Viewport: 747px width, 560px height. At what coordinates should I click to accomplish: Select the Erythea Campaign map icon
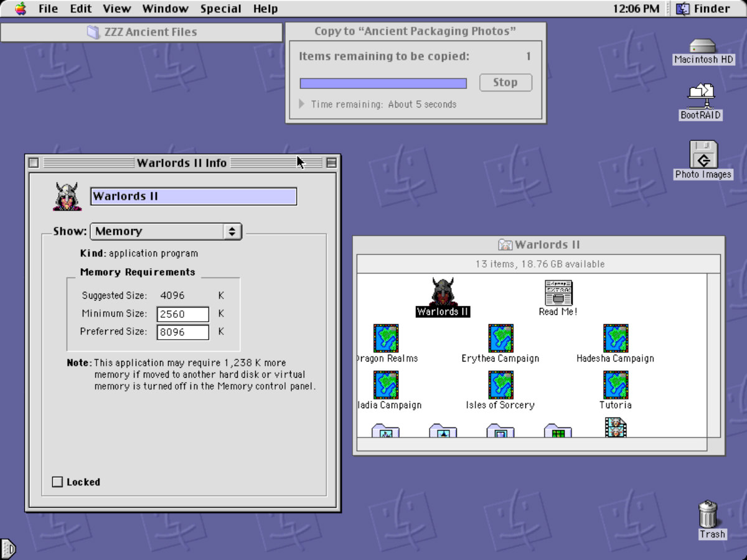500,338
